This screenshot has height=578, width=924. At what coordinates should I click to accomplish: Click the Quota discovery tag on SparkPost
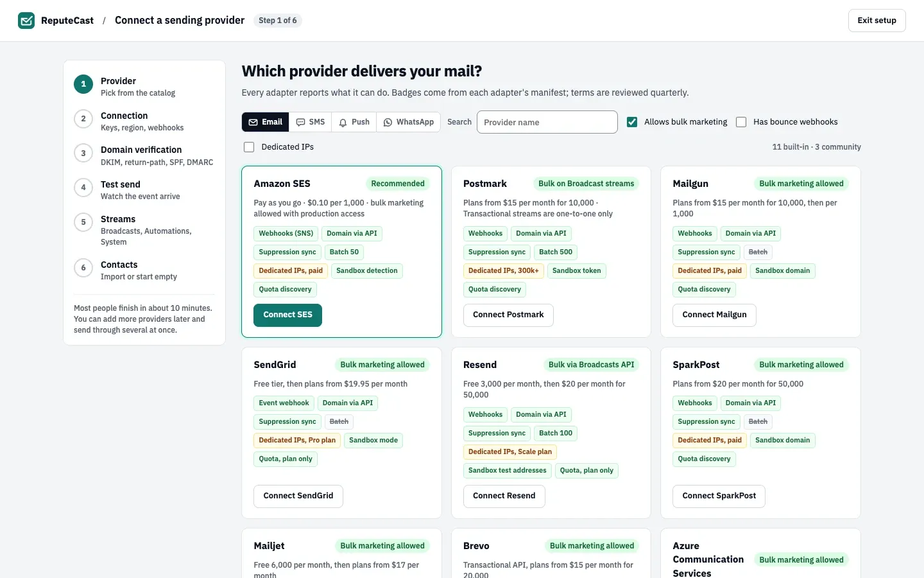pos(704,459)
